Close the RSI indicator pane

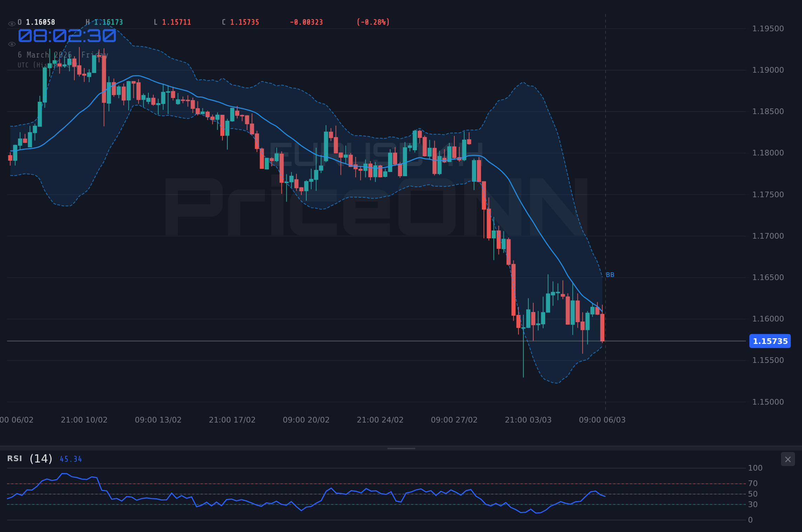788,459
